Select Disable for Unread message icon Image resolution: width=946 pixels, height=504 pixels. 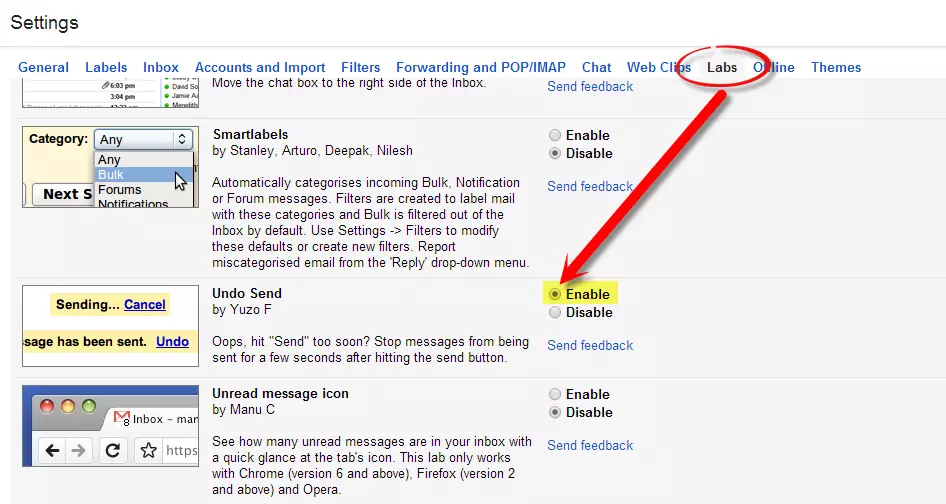[555, 412]
